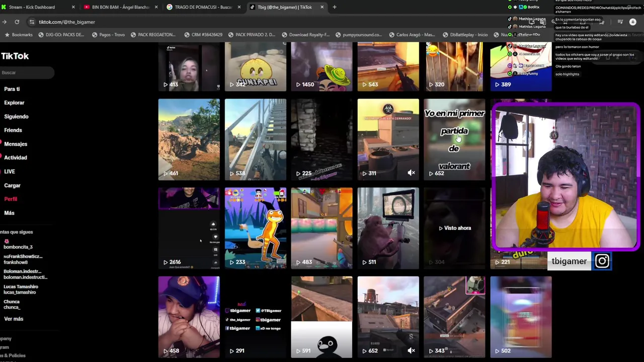644x362 pixels.
Task: Open bomboncita_3 account
Action: tap(18, 245)
